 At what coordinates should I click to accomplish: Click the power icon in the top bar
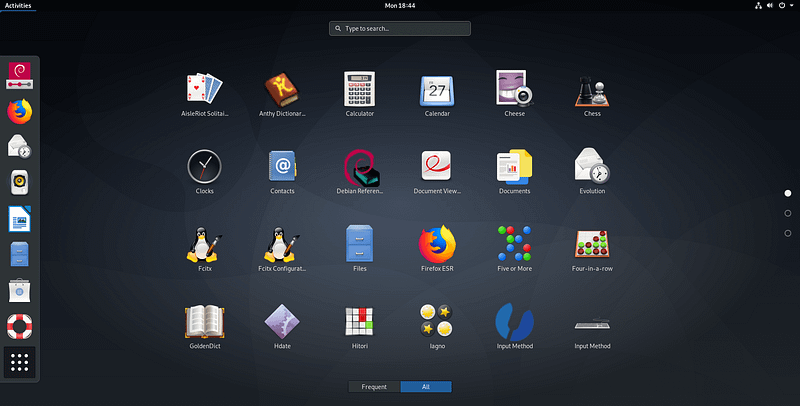tap(782, 6)
